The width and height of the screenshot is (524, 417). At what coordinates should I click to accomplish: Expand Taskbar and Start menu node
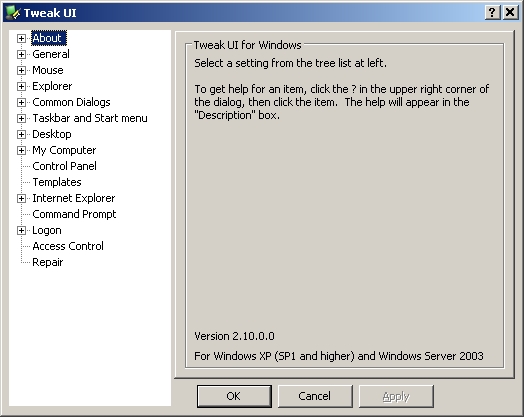(21, 119)
